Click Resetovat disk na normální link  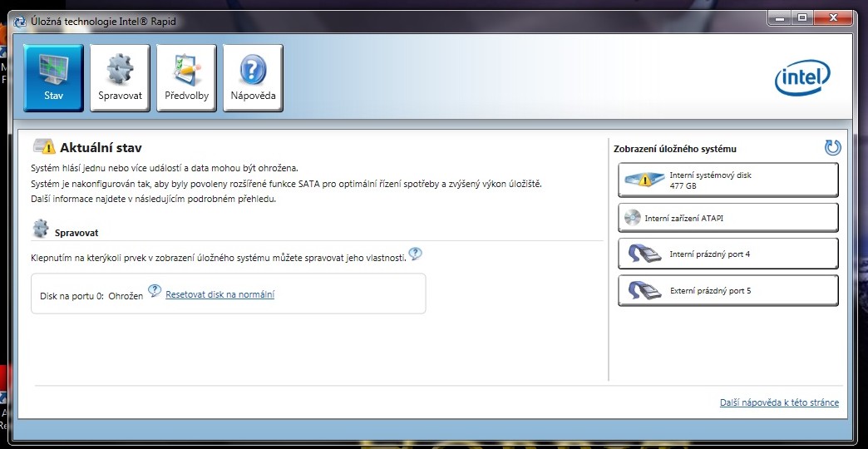click(219, 294)
